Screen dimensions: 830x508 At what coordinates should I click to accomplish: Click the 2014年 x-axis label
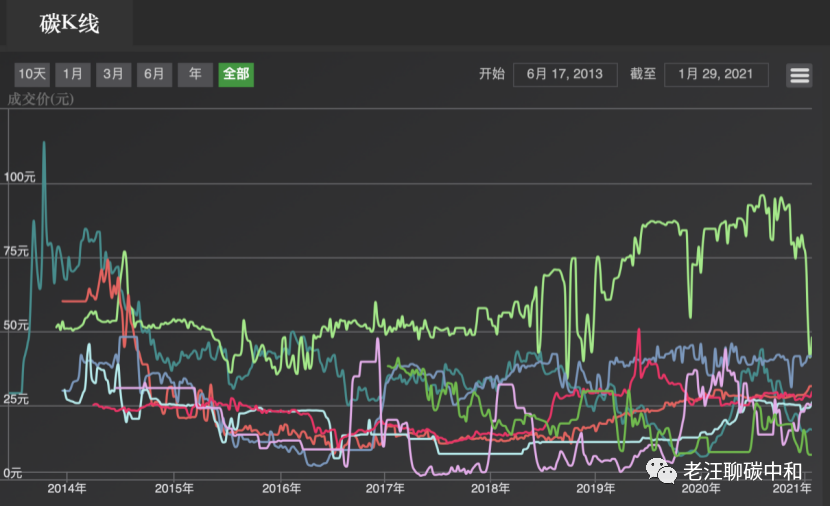66,488
